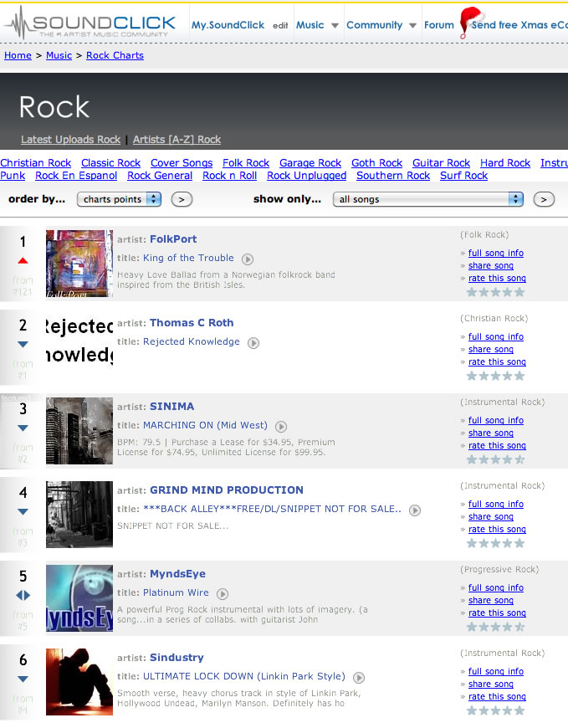Image resolution: width=568 pixels, height=728 pixels.
Task: Play the song Rejected Knowledge
Action: coord(253,343)
